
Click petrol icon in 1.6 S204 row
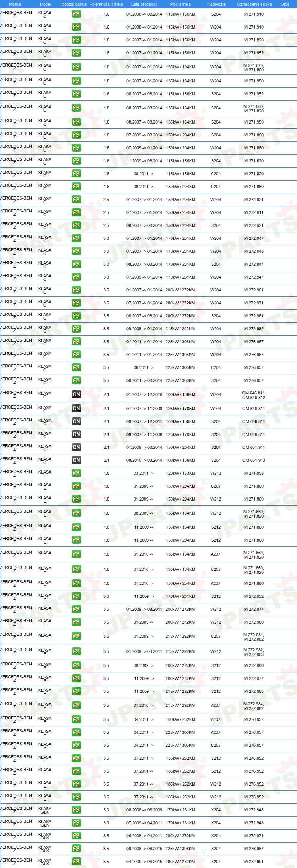click(76, 14)
